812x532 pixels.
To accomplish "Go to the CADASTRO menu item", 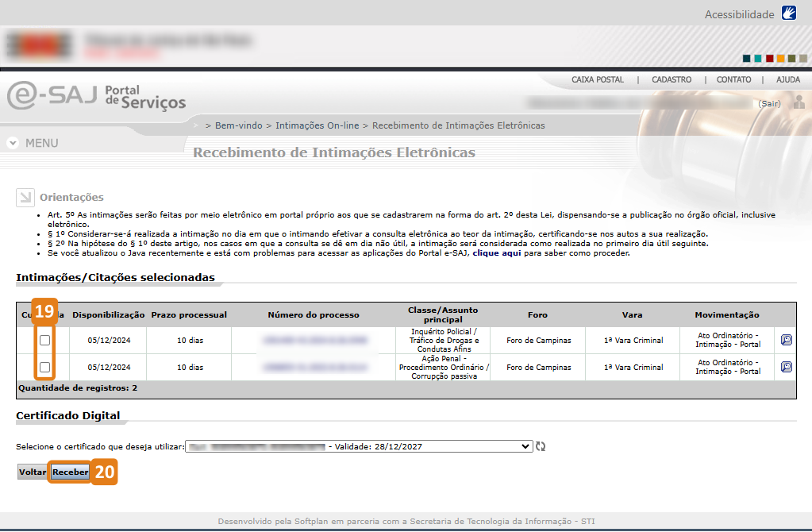I will coord(671,79).
